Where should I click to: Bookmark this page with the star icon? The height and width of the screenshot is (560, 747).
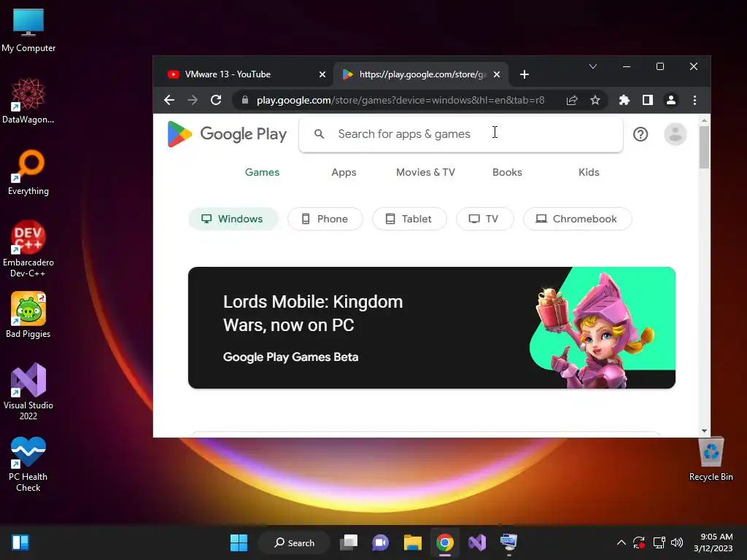595,100
